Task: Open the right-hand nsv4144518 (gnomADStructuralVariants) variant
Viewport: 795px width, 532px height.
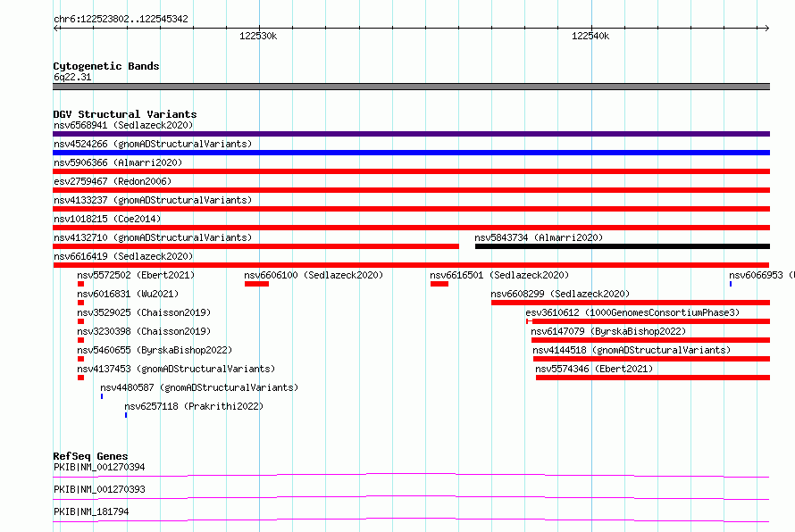Action: [x=632, y=350]
